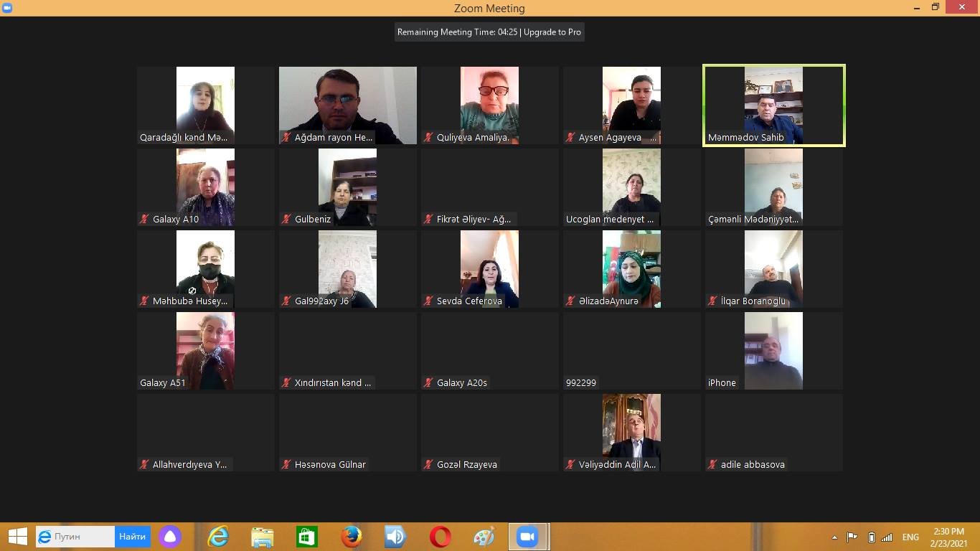Select Məhbubə Husey participant tile
This screenshot has width=980, height=551.
pos(206,269)
